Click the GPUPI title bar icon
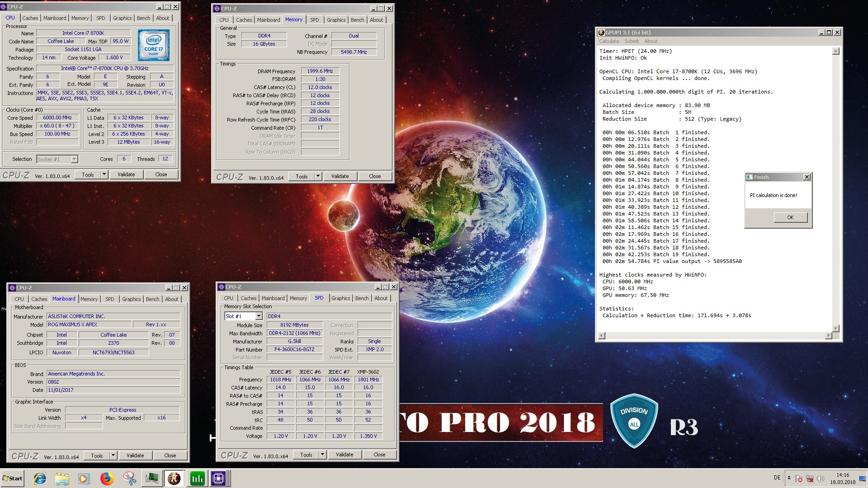 click(601, 33)
